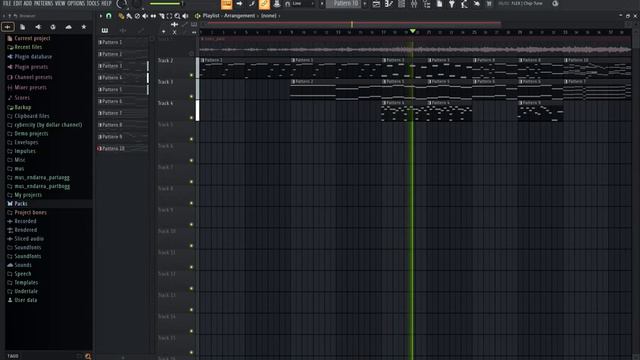Switch browser to the starred favorites tab icon

coord(84,27)
